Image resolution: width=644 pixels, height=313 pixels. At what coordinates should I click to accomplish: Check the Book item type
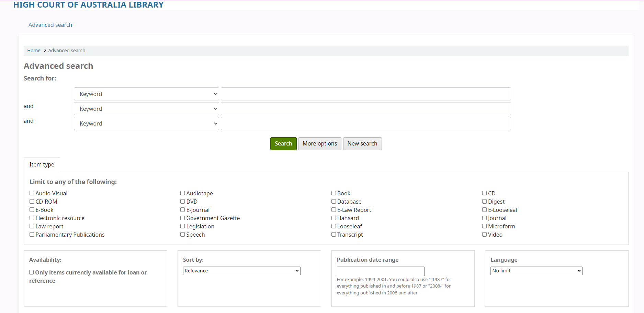point(334,193)
